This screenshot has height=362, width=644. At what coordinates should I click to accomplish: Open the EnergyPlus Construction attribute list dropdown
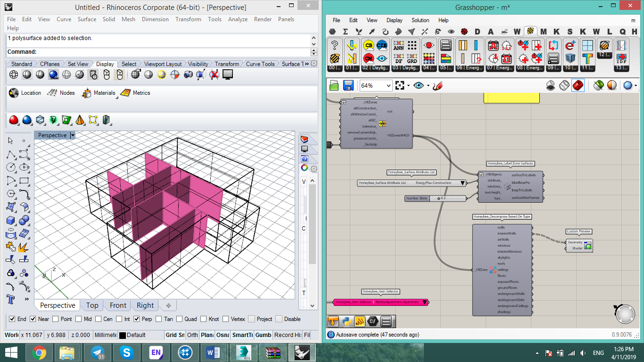click(x=462, y=183)
